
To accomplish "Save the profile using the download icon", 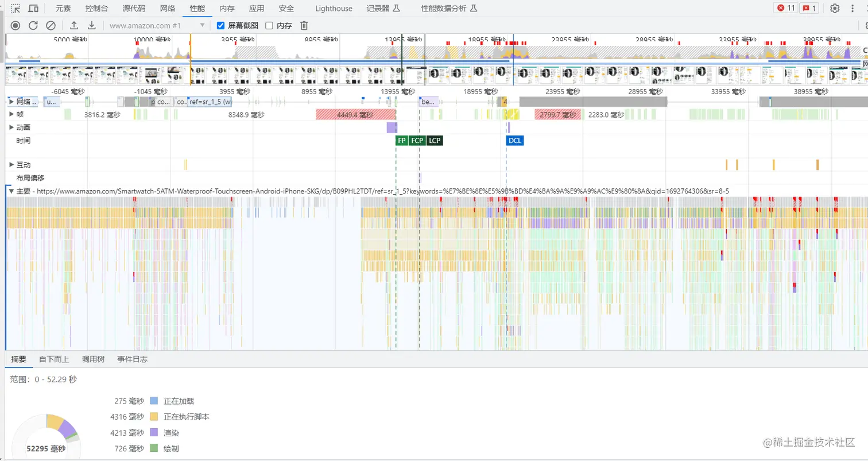I will [91, 25].
